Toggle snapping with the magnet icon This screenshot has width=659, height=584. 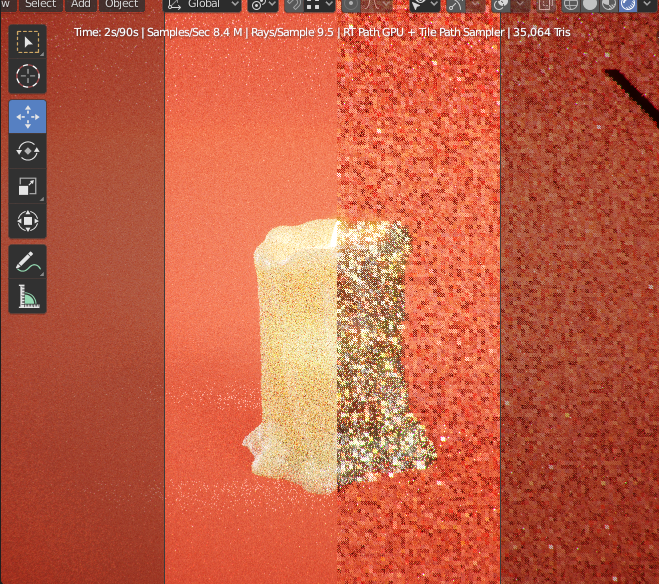294,4
